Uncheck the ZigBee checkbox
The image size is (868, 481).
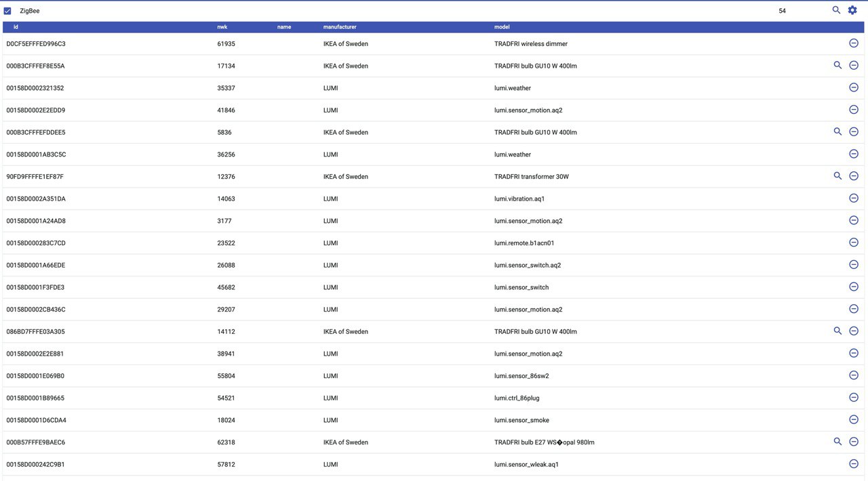click(7, 11)
